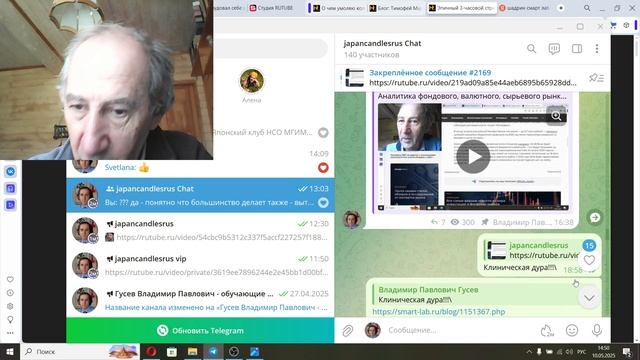Jump to unread messages badge 15
This screenshot has width=640, height=360.
click(589, 245)
